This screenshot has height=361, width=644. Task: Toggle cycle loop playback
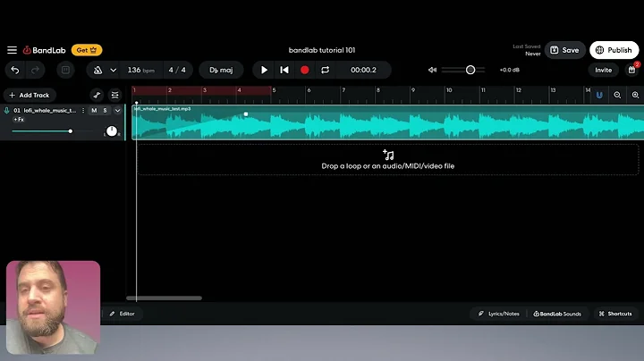(325, 71)
